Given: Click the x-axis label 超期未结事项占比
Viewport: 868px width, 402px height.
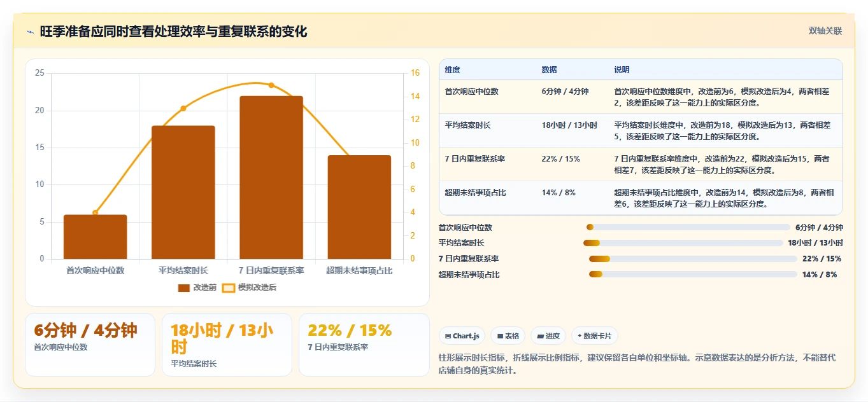Looking at the screenshot, I should 359,270.
